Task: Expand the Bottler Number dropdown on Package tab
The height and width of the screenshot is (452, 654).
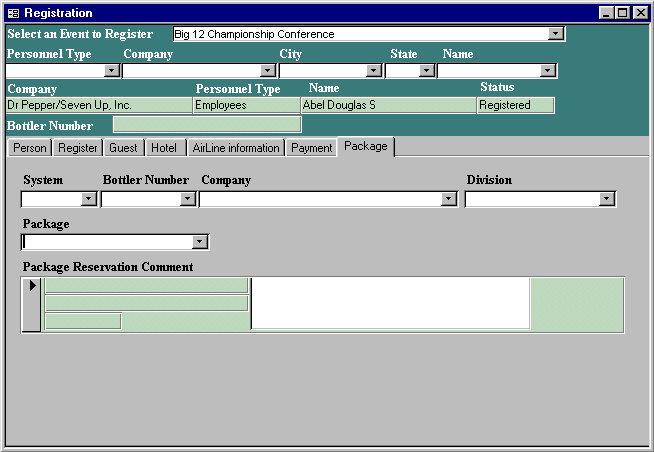Action: (x=188, y=199)
